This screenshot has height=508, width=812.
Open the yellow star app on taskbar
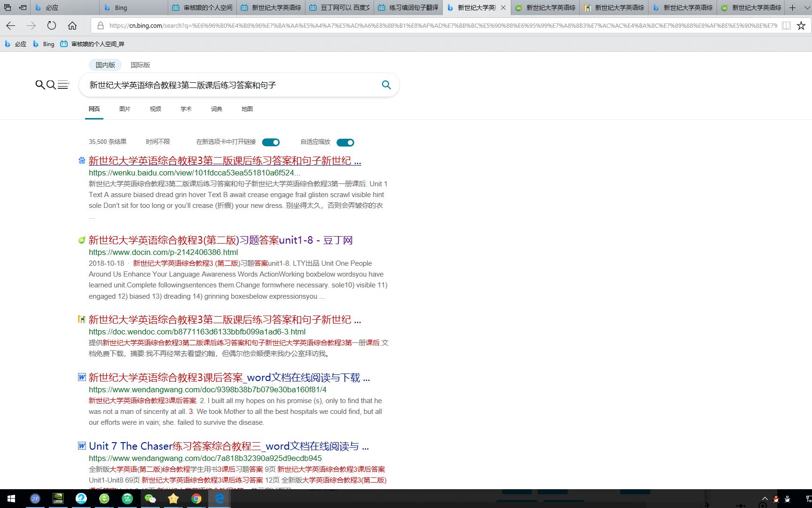(173, 499)
